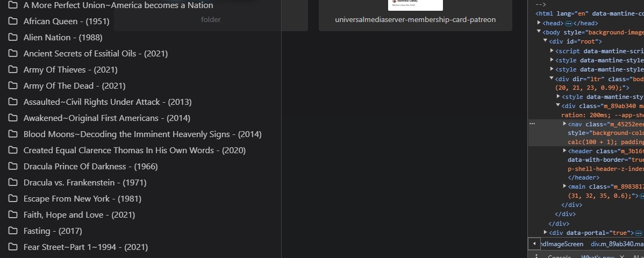Click the ellipsis badge after the head tag

click(569, 24)
